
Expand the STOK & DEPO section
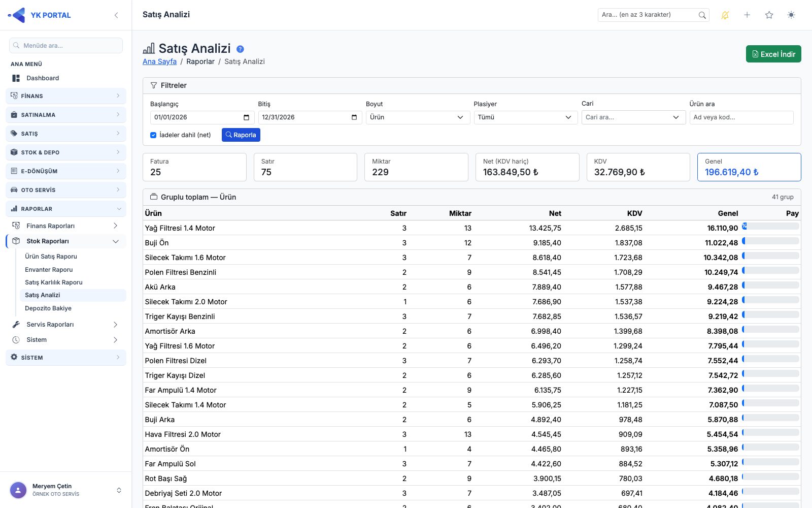point(66,152)
